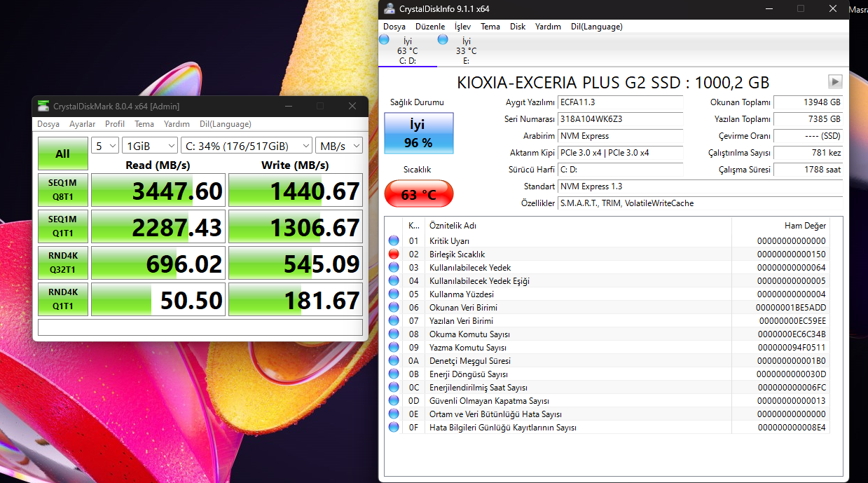Viewport: 868px width, 483px height.
Task: Open the drive selector showing C: 34%
Action: [246, 145]
